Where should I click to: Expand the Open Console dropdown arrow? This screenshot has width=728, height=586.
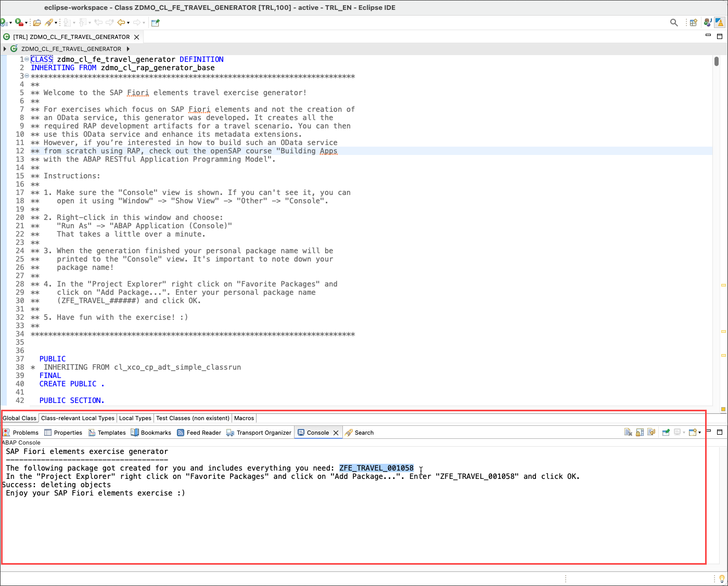coord(699,433)
